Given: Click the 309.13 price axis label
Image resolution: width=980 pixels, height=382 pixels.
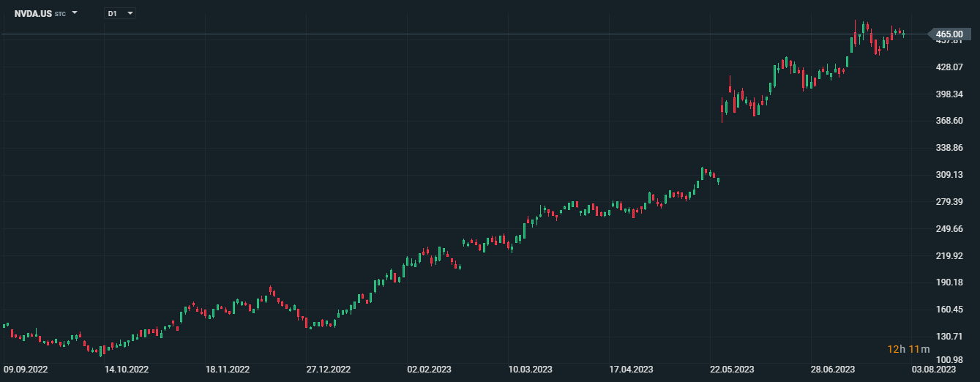Looking at the screenshot, I should (949, 175).
